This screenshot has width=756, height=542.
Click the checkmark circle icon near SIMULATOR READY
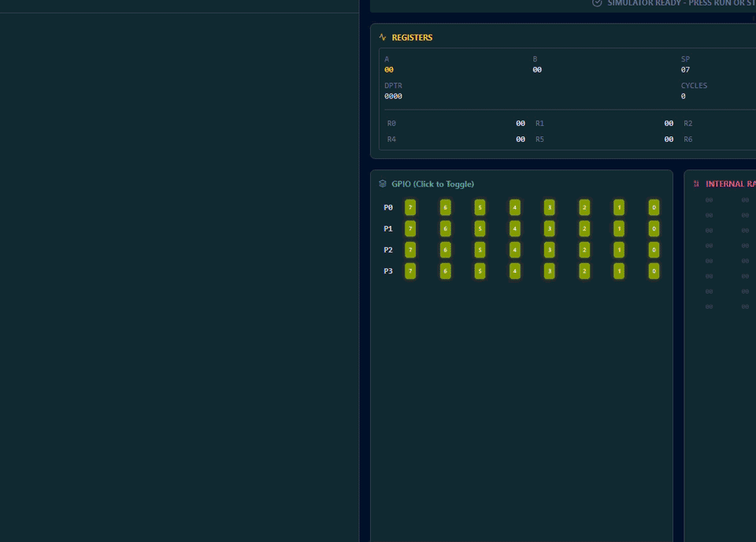click(x=596, y=3)
